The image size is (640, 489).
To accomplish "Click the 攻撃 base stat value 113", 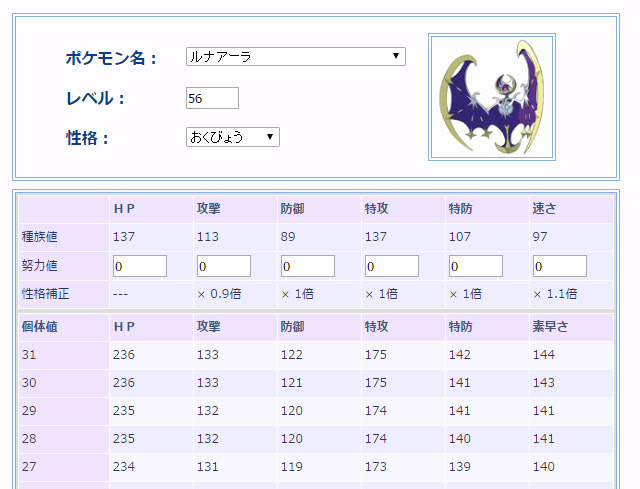I will 208,237.
